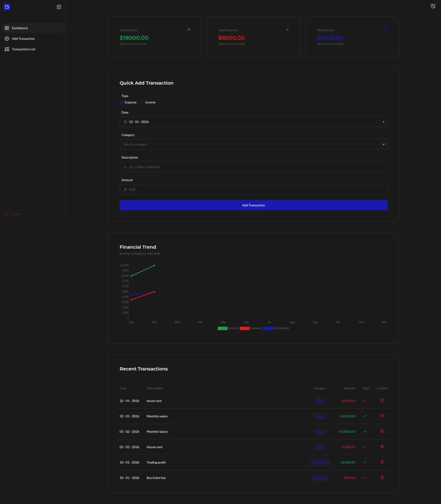The width and height of the screenshot is (441, 504).
Task: Click the Add Transaction plus icon in sidebar
Action: click(x=7, y=38)
